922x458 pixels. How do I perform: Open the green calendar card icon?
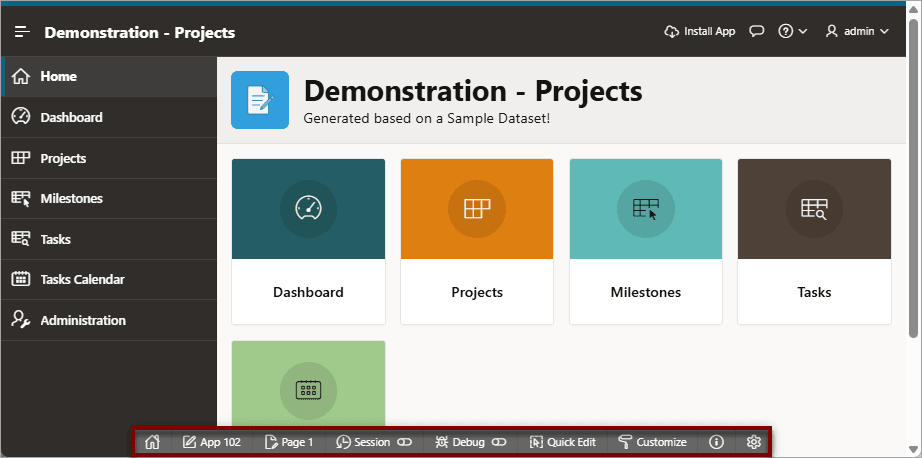(x=308, y=390)
